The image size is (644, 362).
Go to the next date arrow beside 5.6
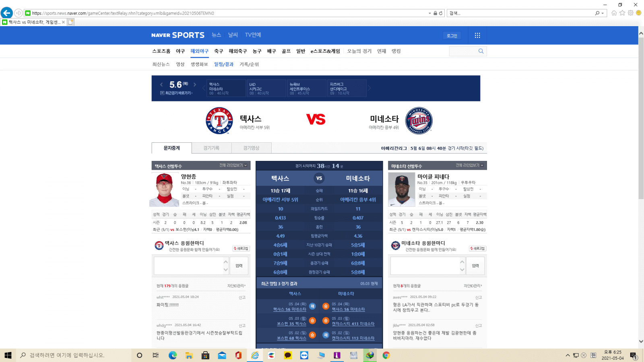[x=195, y=84]
